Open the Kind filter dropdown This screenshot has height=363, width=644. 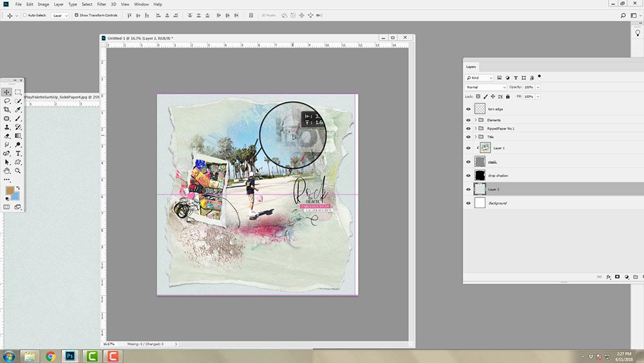(x=479, y=78)
